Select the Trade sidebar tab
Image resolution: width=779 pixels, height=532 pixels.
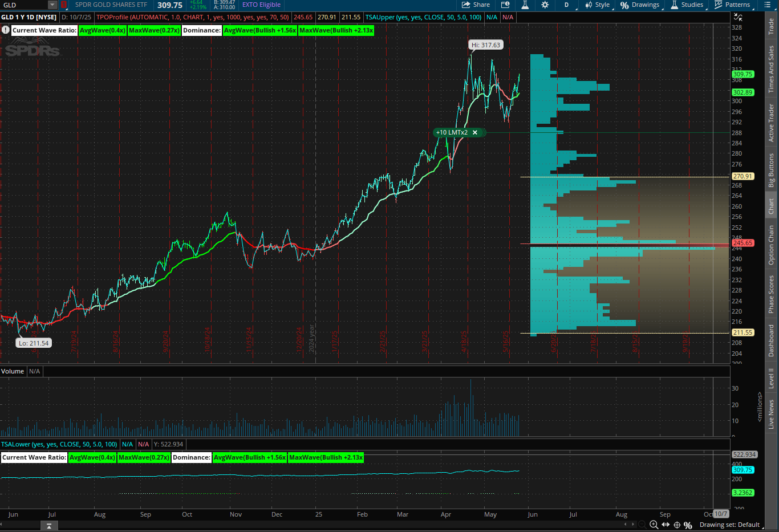click(x=771, y=26)
